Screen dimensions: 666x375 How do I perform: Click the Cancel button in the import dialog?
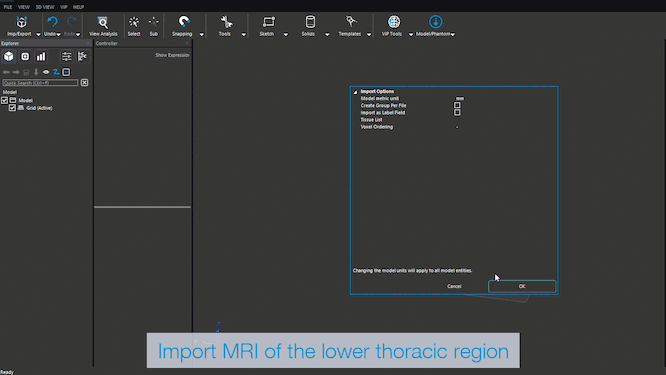click(x=454, y=286)
